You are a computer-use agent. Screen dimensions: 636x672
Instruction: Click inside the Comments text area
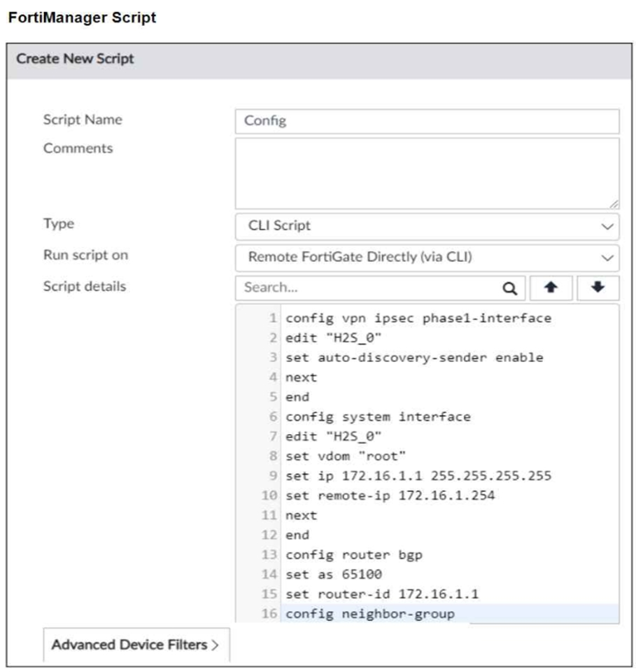427,174
